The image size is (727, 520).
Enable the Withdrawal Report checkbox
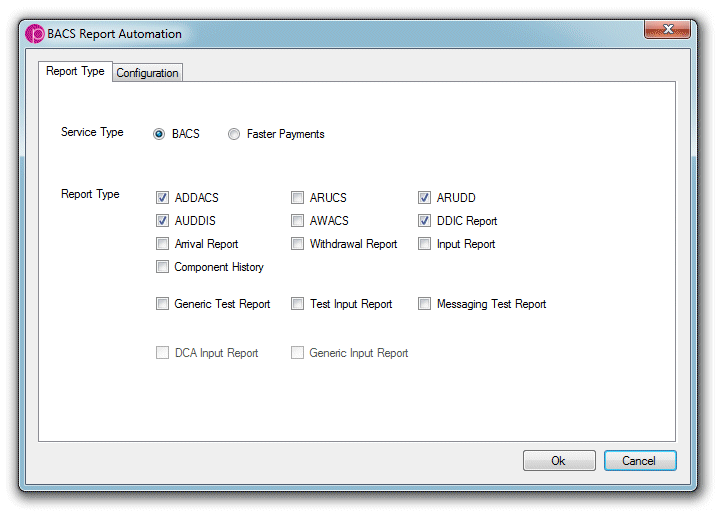pos(297,244)
